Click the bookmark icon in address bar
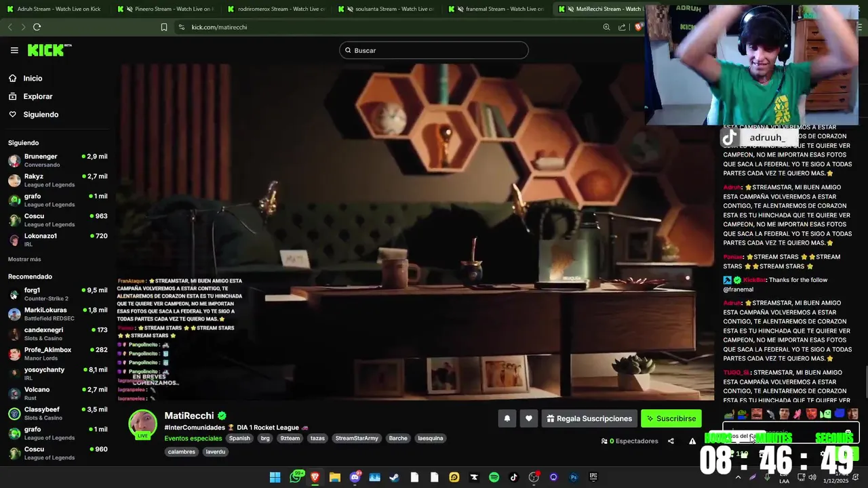The image size is (868, 488). click(163, 27)
